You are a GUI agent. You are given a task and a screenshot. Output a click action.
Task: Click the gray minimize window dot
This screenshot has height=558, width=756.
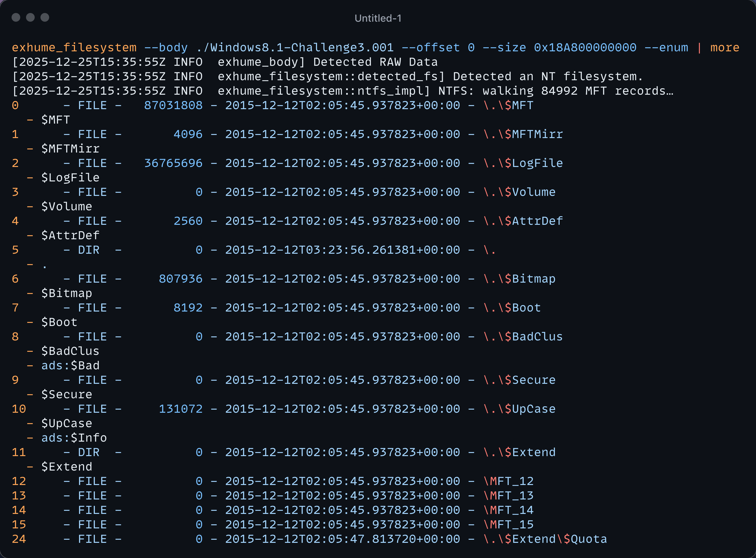point(30,17)
